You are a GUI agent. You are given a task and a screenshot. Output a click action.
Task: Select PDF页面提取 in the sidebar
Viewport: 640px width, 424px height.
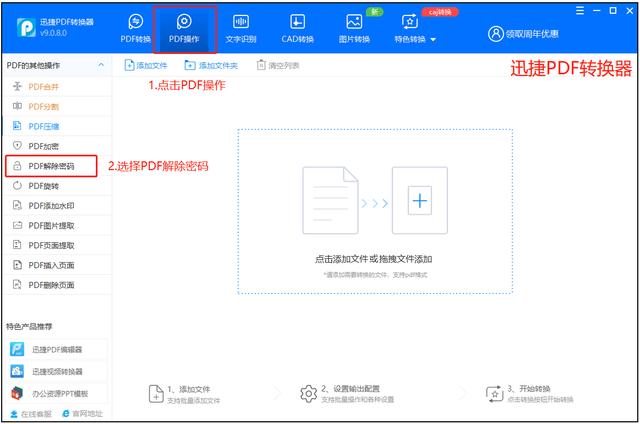coord(57,245)
